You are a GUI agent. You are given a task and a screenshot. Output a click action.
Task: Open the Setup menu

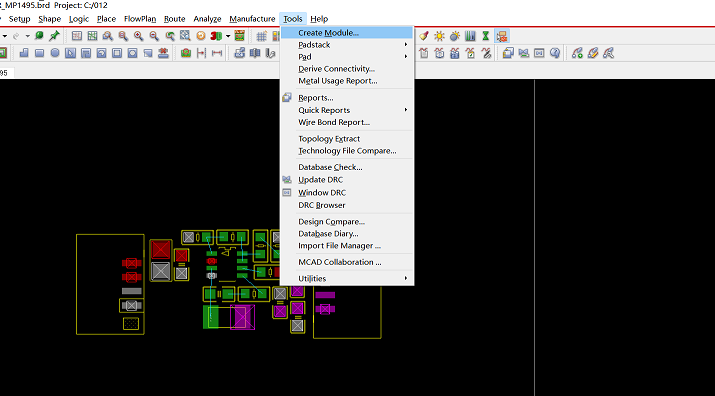(20, 19)
